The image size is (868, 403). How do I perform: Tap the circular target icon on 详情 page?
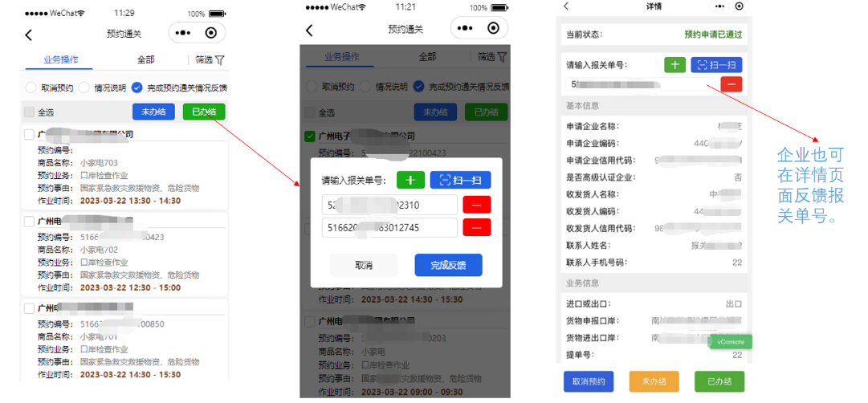(739, 6)
